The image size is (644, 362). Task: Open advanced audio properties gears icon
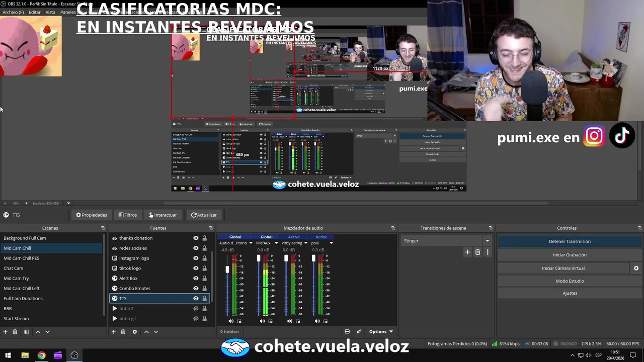359,332
